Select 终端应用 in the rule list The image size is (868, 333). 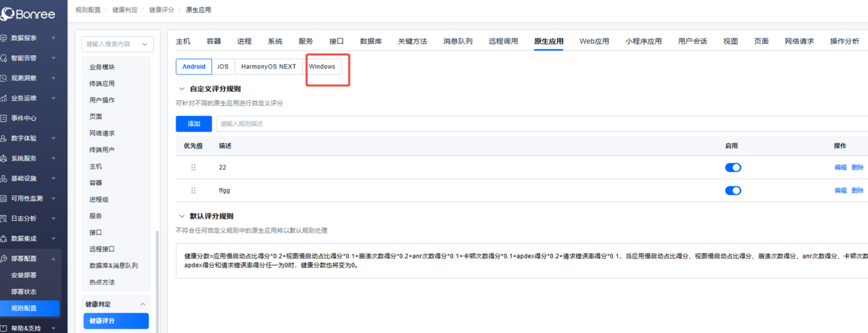(x=102, y=83)
